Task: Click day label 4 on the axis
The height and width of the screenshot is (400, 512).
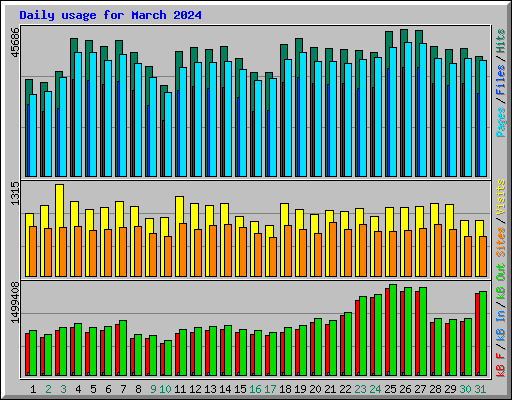Action: pyautogui.click(x=78, y=389)
